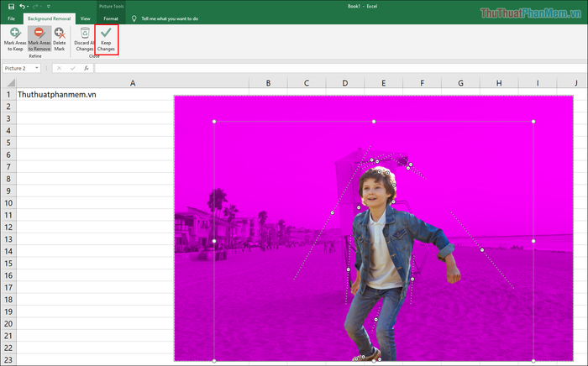Select column G header
The image size is (588, 366).
coord(460,83)
